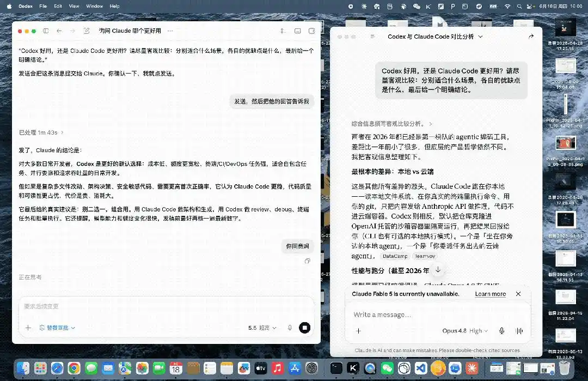Focus the '要求后续变更' input box
The image size is (588, 381).
[x=166, y=306]
